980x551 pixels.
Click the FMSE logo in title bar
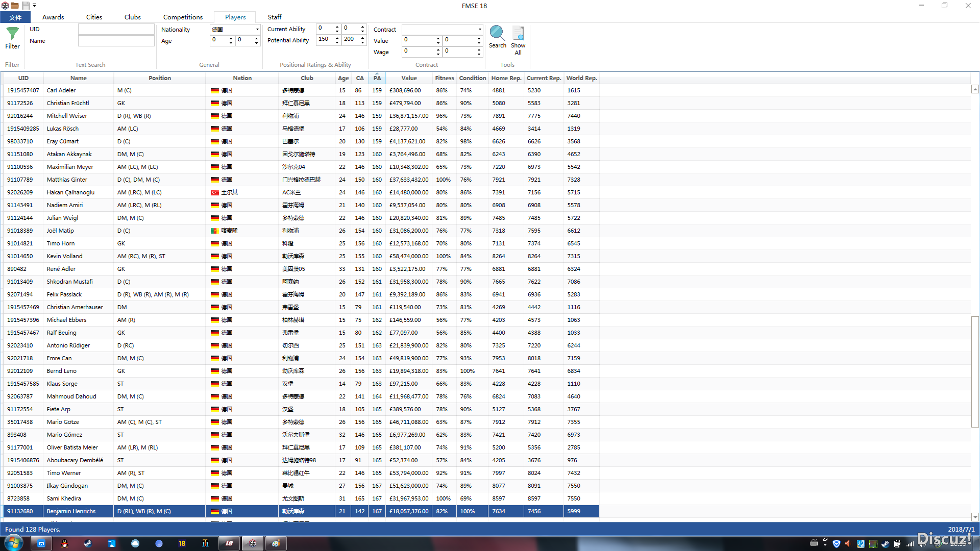tap(5, 6)
